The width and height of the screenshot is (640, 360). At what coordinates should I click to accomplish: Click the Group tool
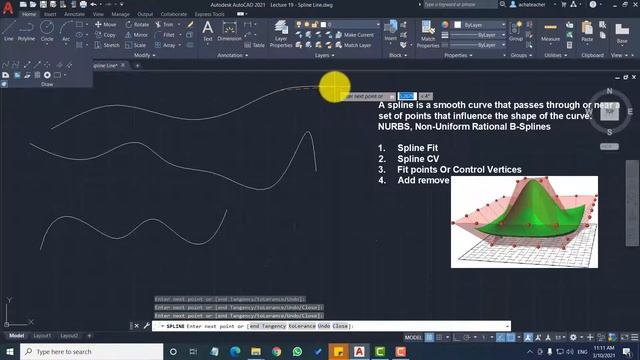[x=516, y=31]
